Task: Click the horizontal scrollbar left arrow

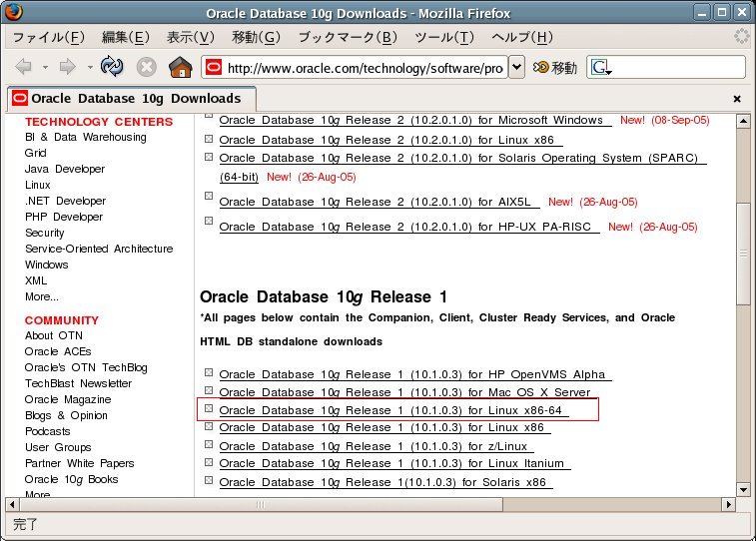Action: [x=12, y=504]
